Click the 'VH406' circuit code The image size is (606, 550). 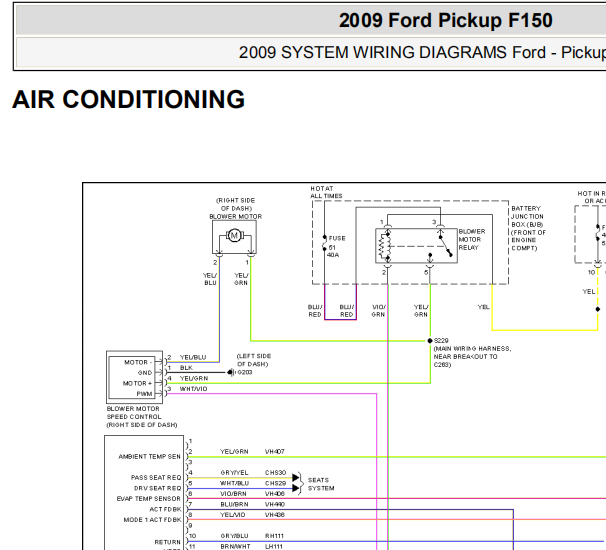(274, 494)
